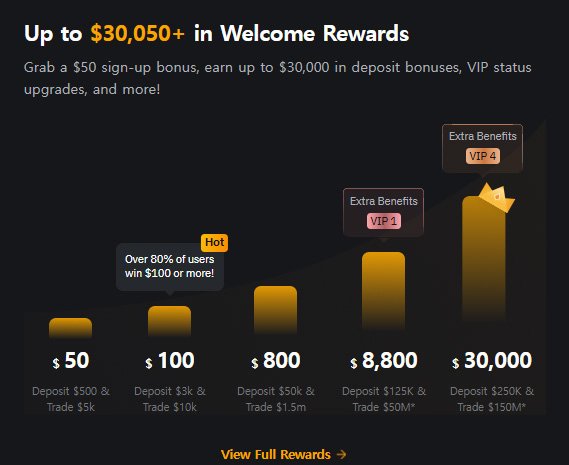Click the Extra Benefits VIP 1 callout
Screen dimensions: 569x465
(384, 213)
